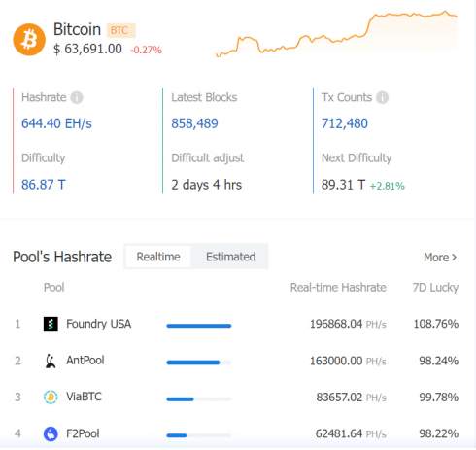Click the AntPool logo icon

pyautogui.click(x=51, y=361)
